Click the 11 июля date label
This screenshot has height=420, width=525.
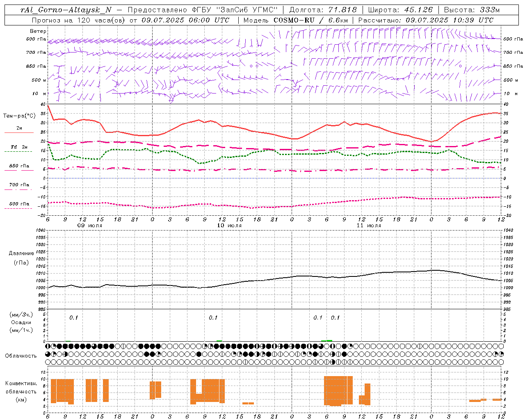click(x=369, y=225)
